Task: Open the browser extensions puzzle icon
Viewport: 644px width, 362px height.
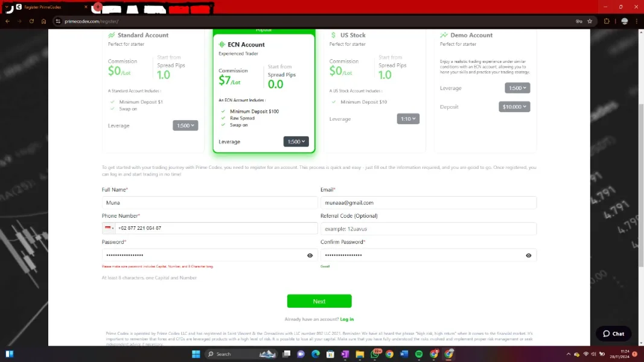Action: pos(607,21)
